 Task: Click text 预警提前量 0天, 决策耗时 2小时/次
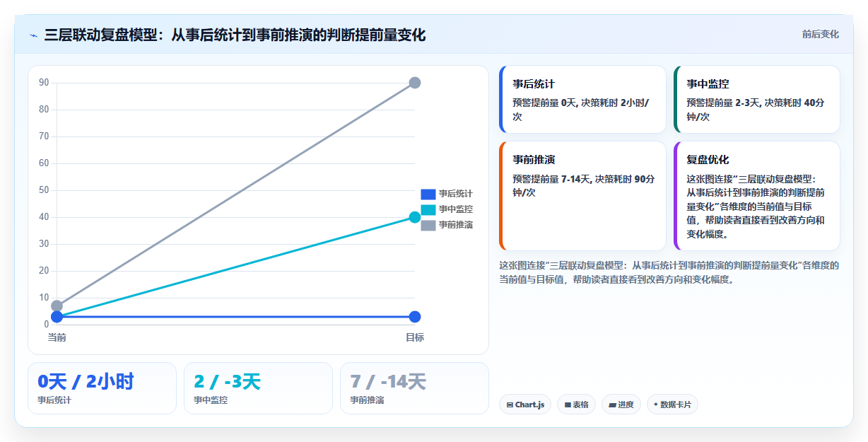(x=582, y=110)
